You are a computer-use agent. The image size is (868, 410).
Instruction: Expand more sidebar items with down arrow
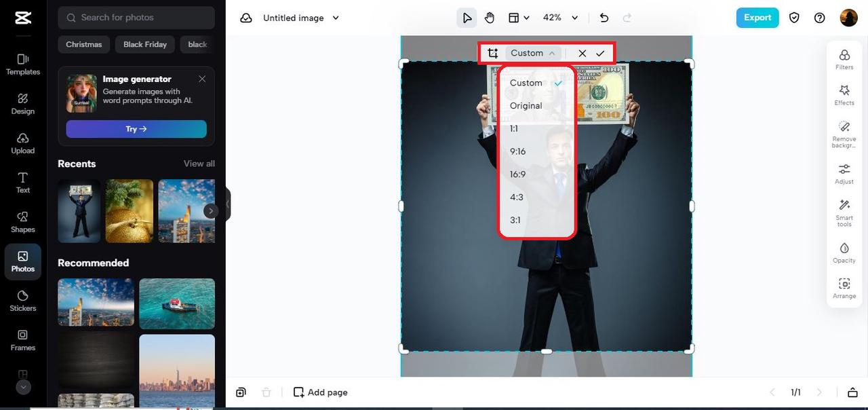coord(23,388)
